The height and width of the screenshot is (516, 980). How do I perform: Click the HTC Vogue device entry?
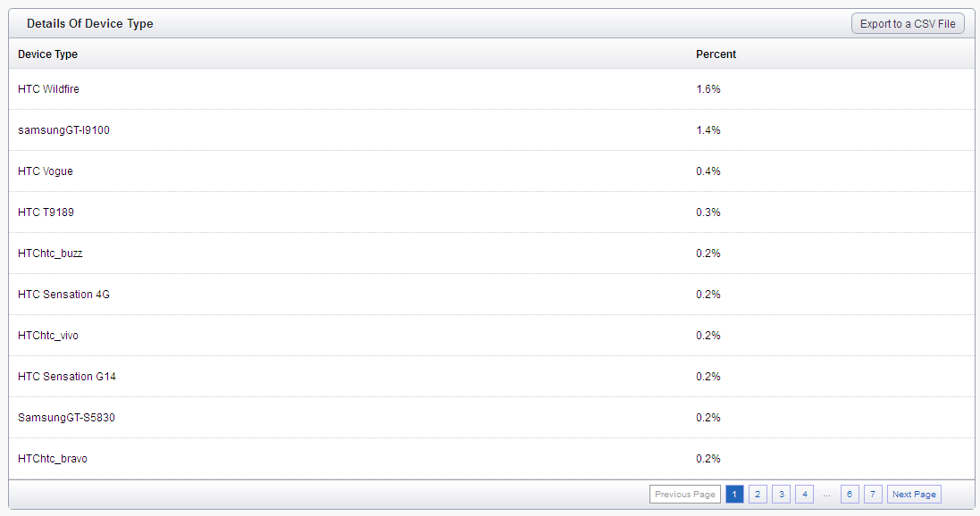point(491,171)
